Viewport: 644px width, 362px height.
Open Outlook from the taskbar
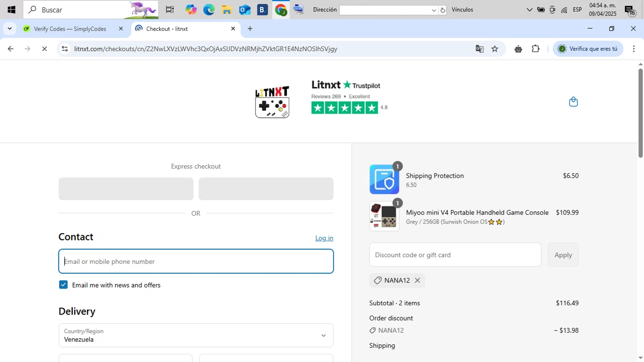point(245,9)
